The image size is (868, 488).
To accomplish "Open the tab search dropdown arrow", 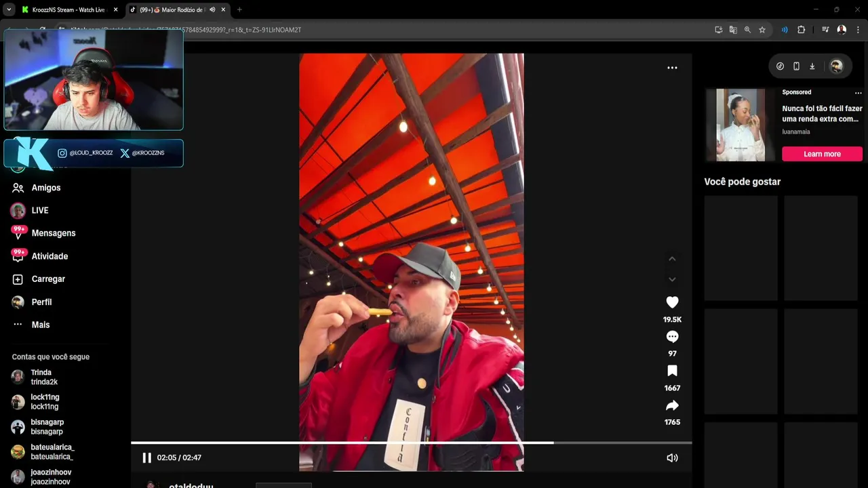I will [x=8, y=9].
